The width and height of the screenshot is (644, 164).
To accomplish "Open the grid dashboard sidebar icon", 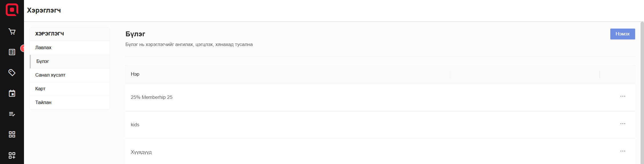I will click(12, 135).
